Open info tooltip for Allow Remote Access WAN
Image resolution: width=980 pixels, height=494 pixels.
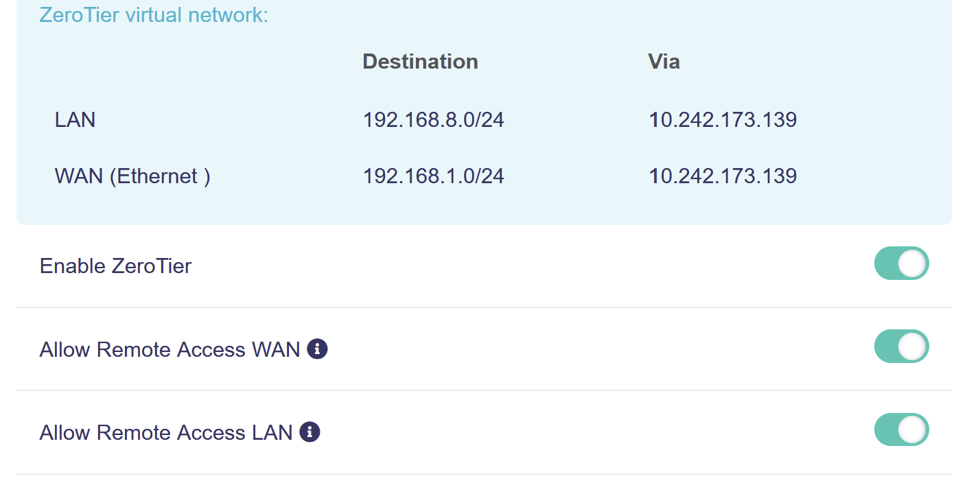pyautogui.click(x=317, y=349)
